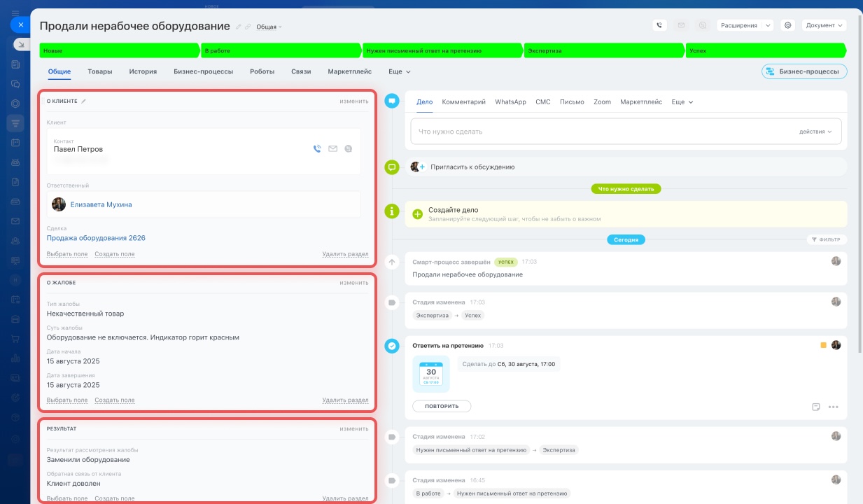Select the Экспертиза stage

[x=605, y=50]
